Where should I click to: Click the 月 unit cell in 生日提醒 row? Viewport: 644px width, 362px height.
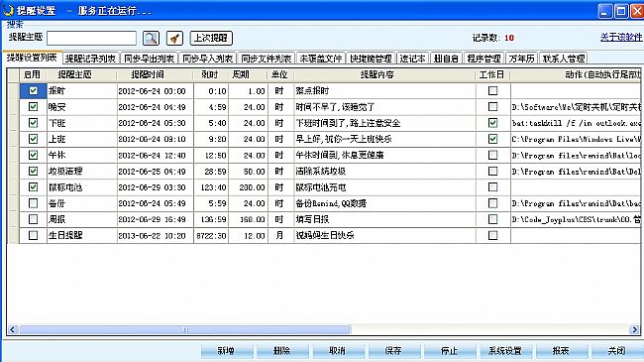pos(281,235)
